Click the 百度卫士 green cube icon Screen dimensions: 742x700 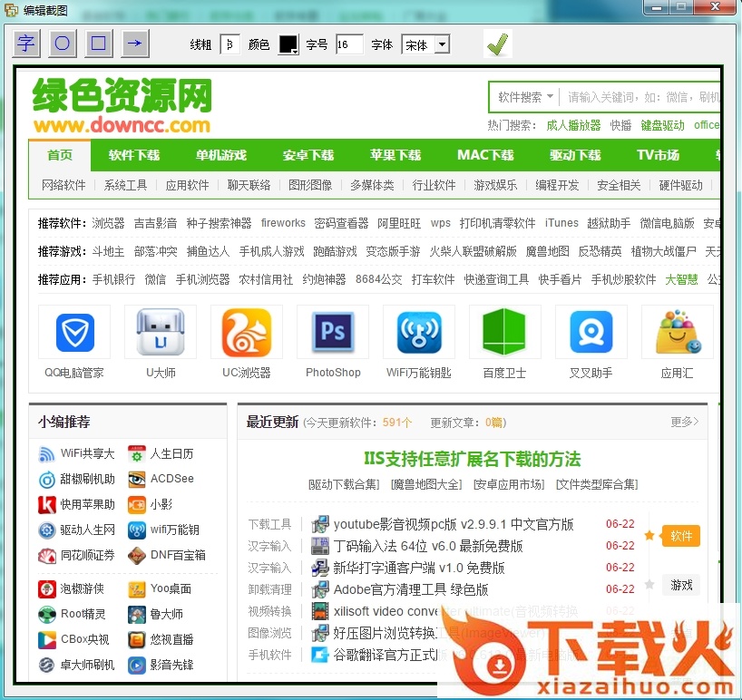tap(504, 332)
